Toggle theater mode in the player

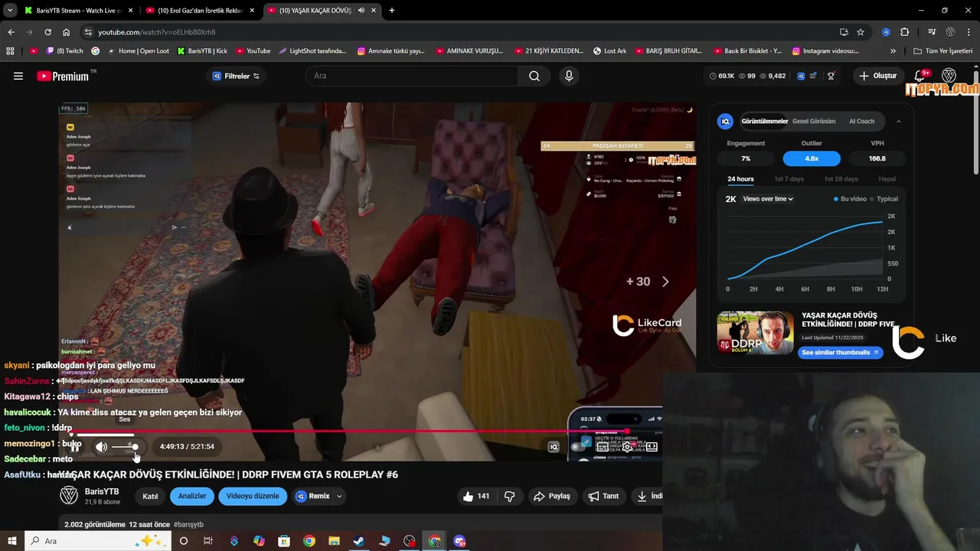pos(652,447)
